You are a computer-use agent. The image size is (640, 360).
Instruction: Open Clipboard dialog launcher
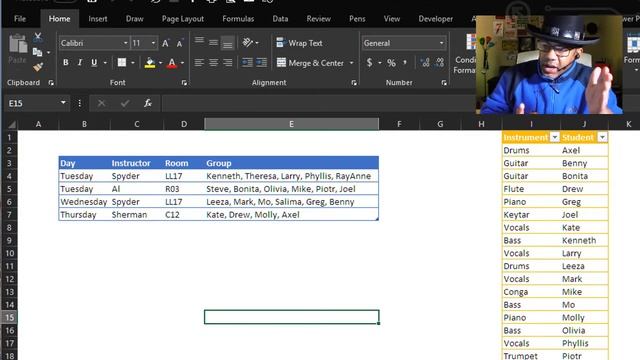tap(51, 83)
